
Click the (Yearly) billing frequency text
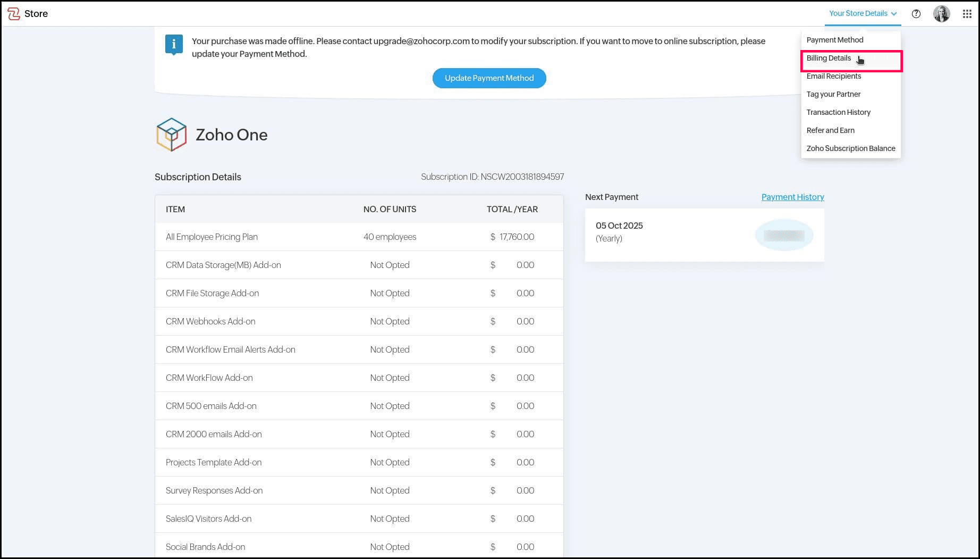[x=609, y=238]
